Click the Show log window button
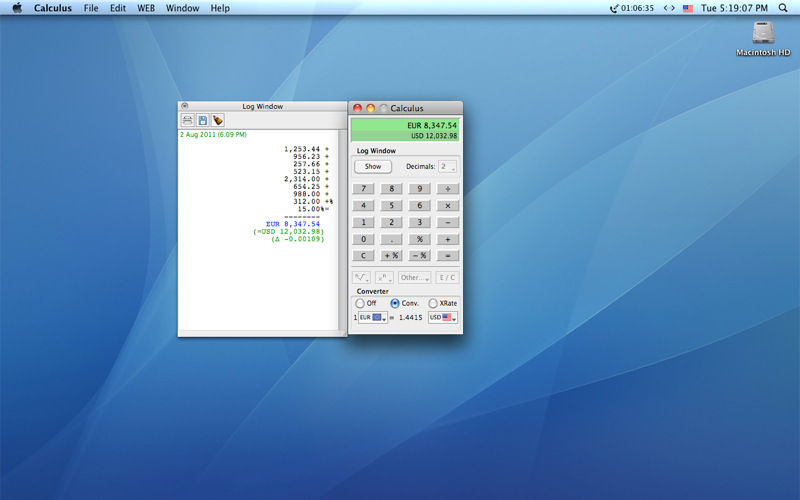 pyautogui.click(x=373, y=166)
